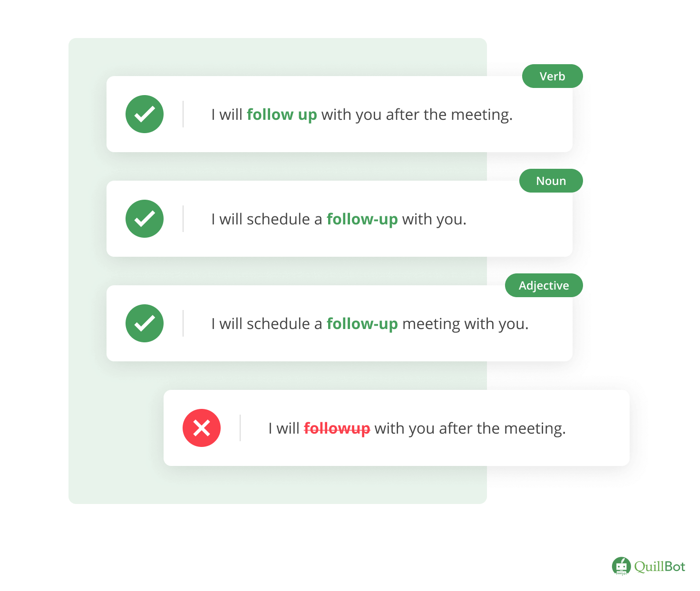The width and height of the screenshot is (700, 591).
Task: Click "with you after the meeting." in the verb card
Action: click(417, 115)
